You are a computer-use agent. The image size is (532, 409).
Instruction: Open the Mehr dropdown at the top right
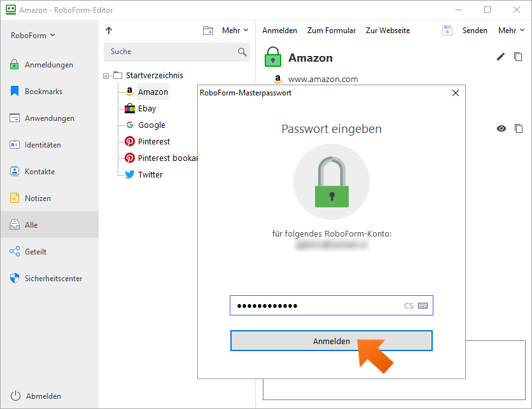511,31
